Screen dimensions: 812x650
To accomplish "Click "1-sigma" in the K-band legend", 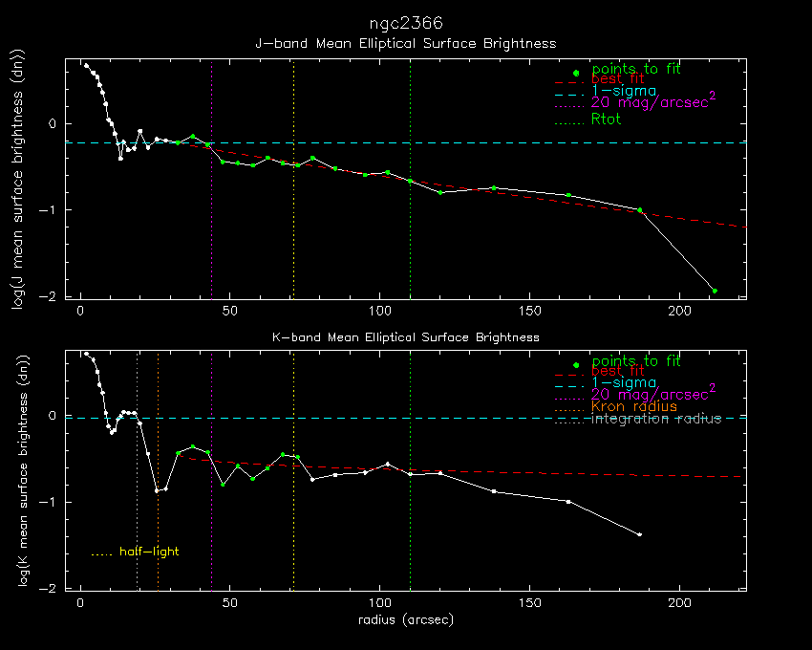I will [x=624, y=383].
